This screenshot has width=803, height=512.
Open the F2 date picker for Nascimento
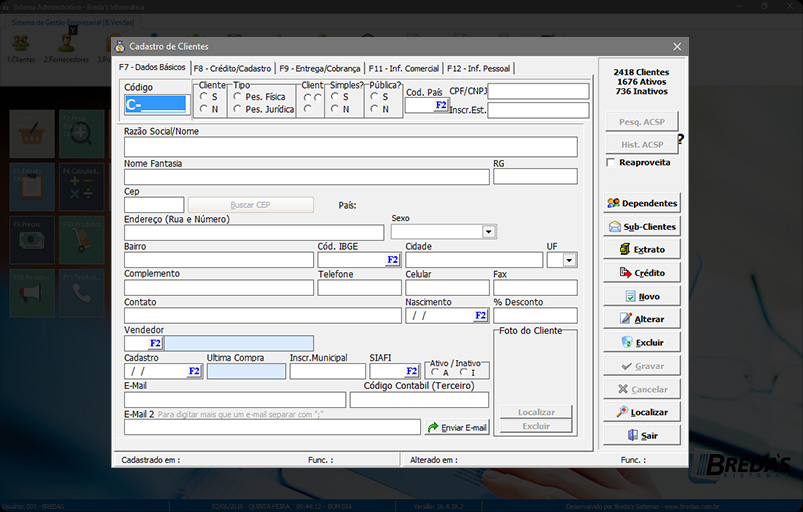point(480,316)
